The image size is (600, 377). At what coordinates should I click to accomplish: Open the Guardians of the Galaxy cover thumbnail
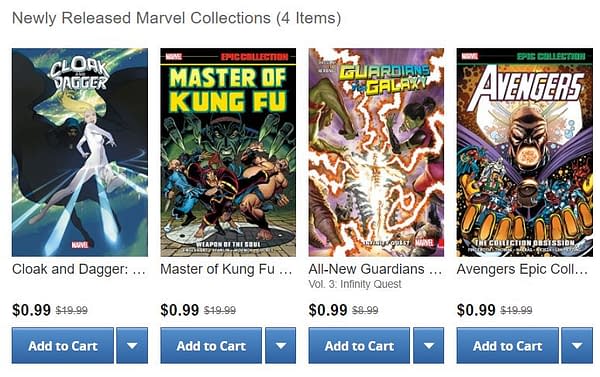(x=376, y=152)
